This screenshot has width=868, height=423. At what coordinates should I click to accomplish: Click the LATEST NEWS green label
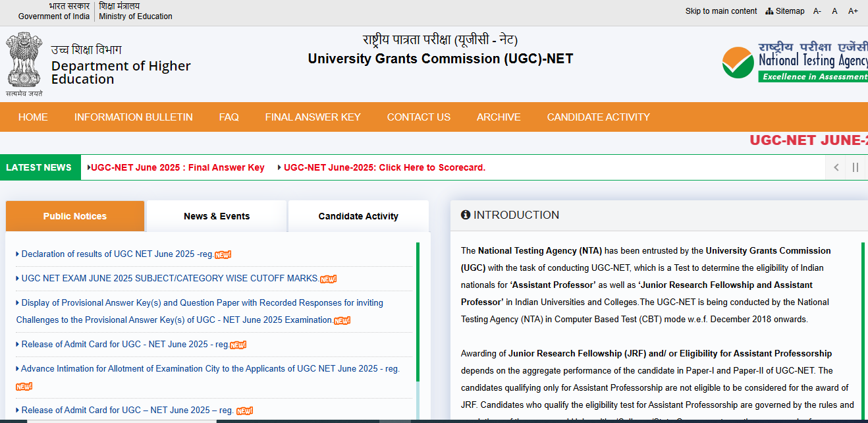[x=39, y=167]
